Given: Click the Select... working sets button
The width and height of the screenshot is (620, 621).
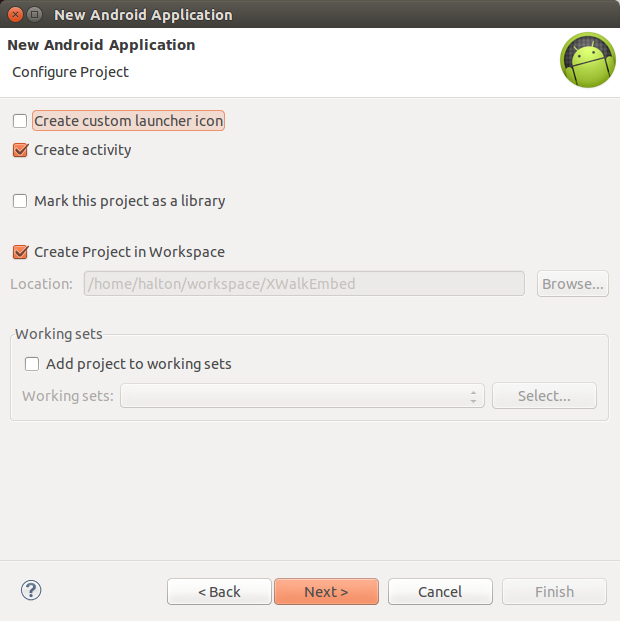Looking at the screenshot, I should [x=544, y=396].
